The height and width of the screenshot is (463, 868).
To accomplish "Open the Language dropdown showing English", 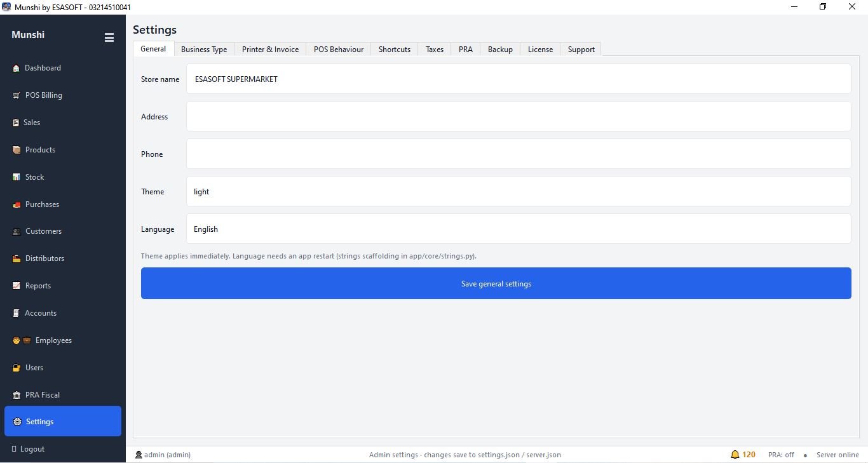I will 519,229.
